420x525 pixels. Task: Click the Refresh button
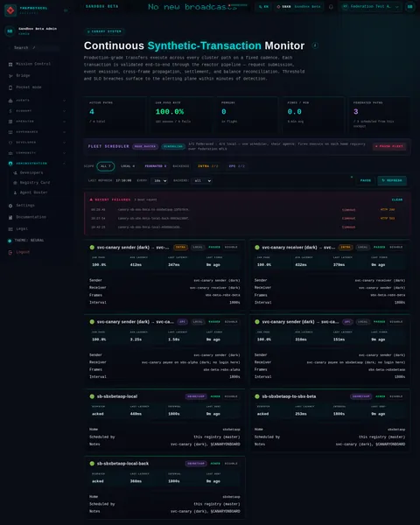392,181
